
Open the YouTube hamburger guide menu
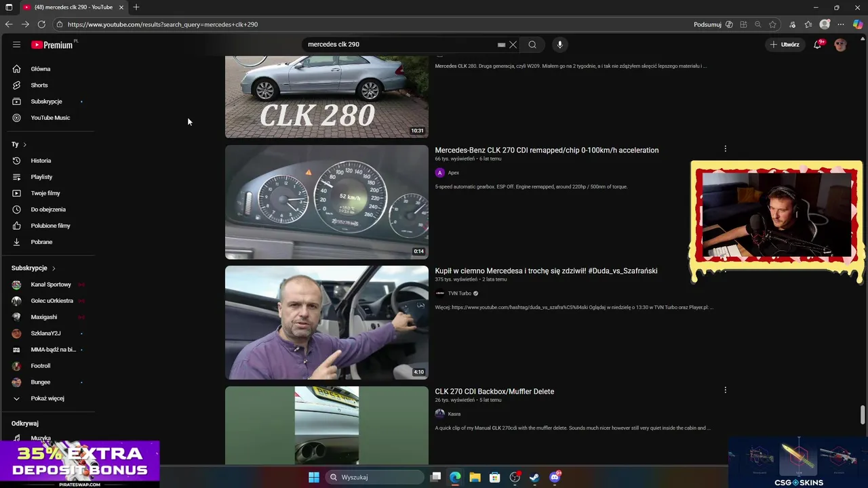coord(16,45)
